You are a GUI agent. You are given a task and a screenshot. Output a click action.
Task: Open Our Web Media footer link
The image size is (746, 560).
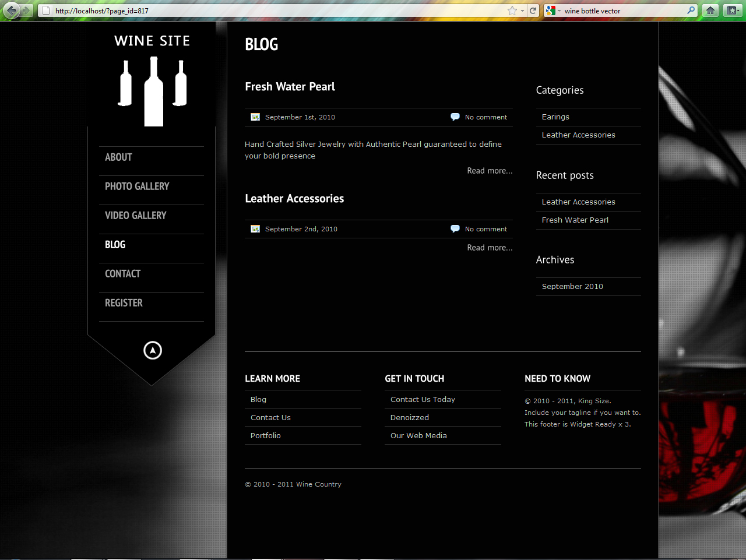(418, 436)
